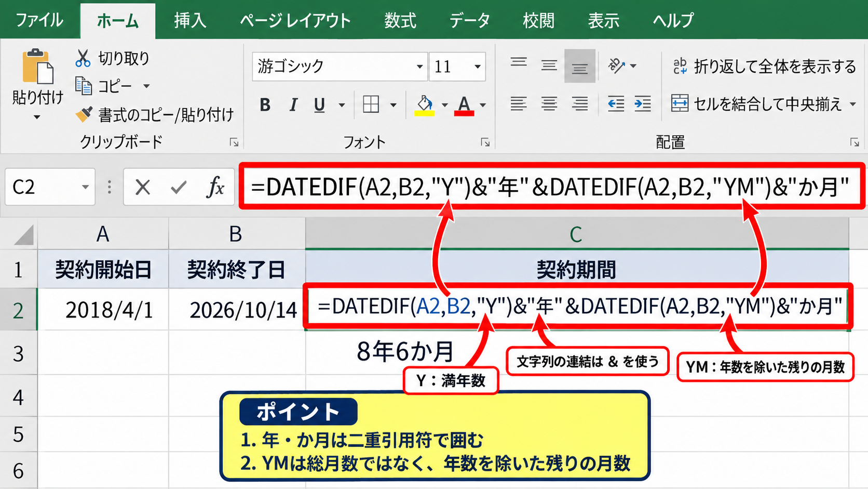
Task: Increase indent icon
Action: (643, 104)
